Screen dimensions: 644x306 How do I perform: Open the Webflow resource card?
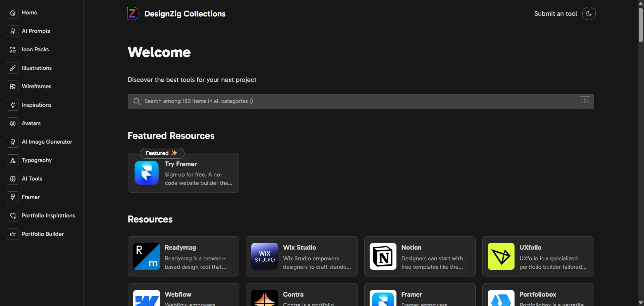point(183,295)
